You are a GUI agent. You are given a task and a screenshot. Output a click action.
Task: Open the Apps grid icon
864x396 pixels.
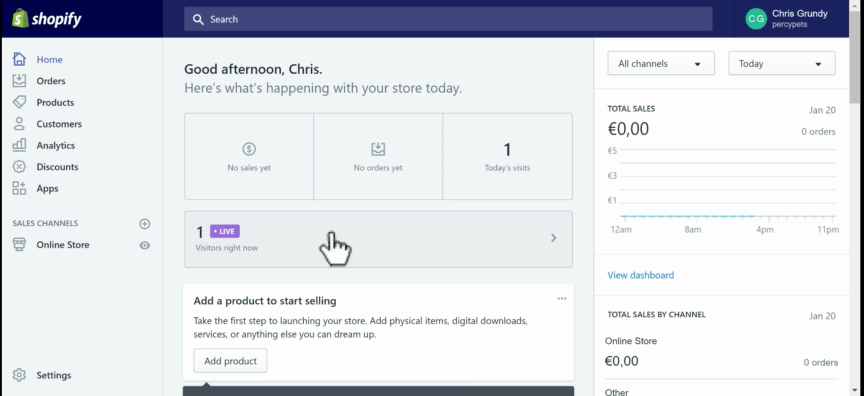click(x=19, y=188)
